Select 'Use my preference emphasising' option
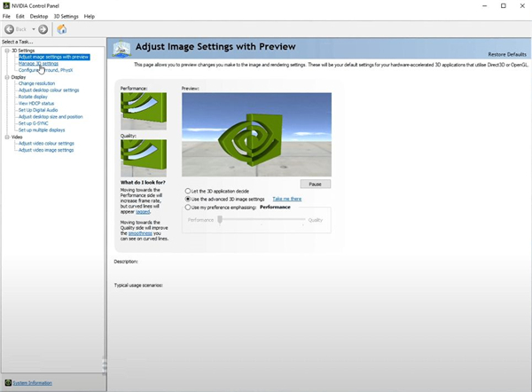 click(x=187, y=207)
